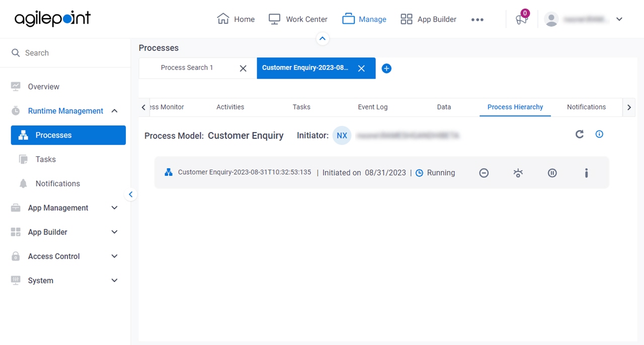Screen dimensions: 644x345
Task: Open the Data tab
Action: pyautogui.click(x=444, y=107)
